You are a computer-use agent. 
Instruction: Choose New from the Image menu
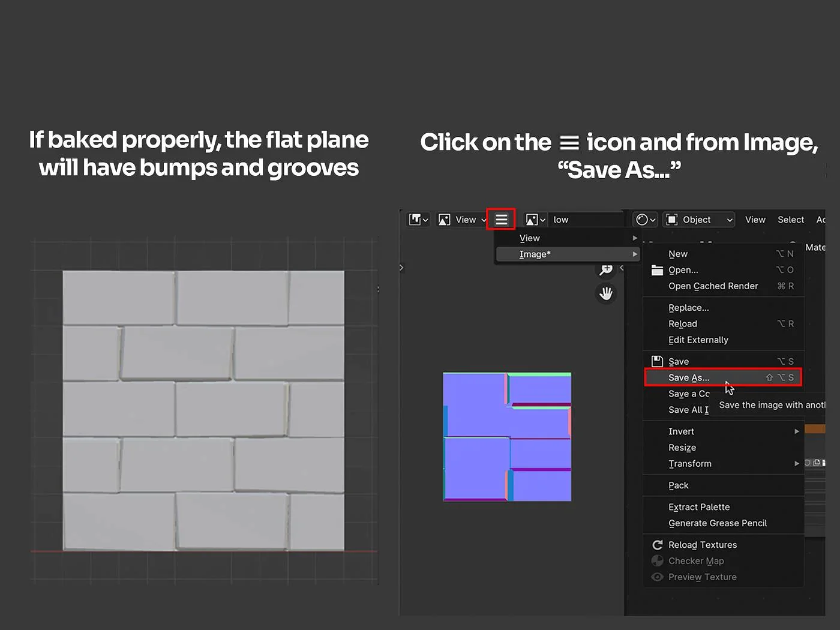pyautogui.click(x=724, y=254)
